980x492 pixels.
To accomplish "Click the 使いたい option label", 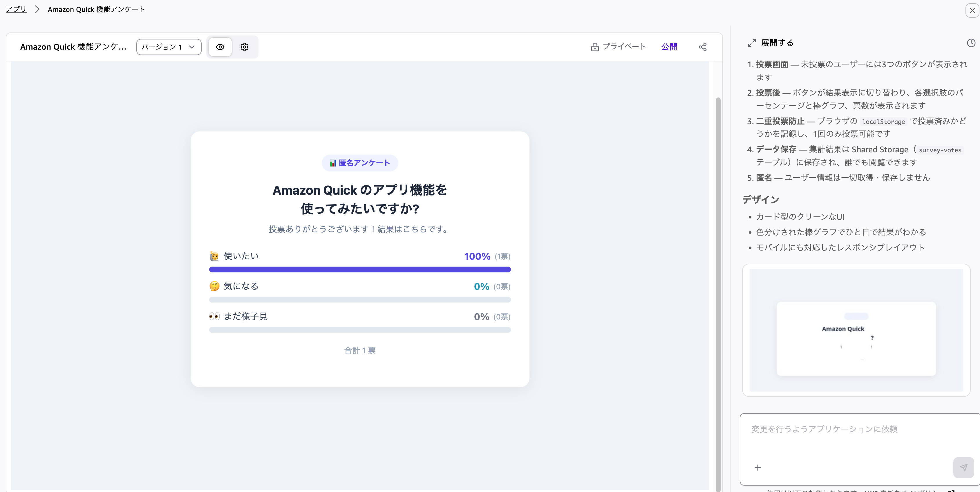I will pyautogui.click(x=241, y=256).
